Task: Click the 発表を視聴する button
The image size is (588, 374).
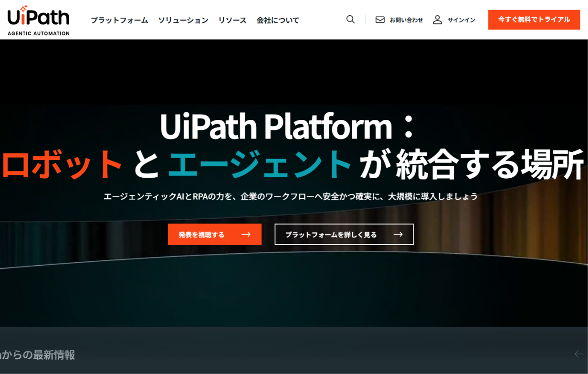Action: [x=215, y=235]
